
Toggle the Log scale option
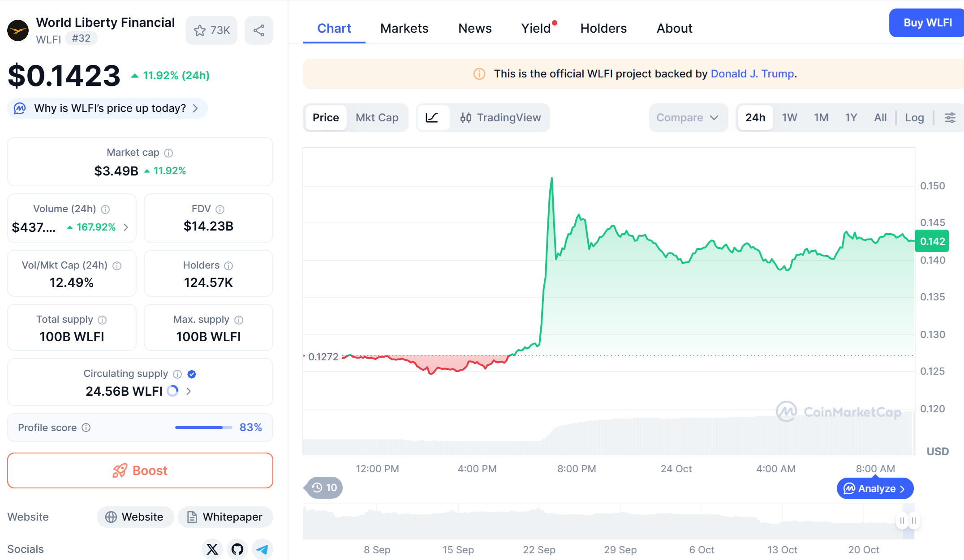coord(914,118)
